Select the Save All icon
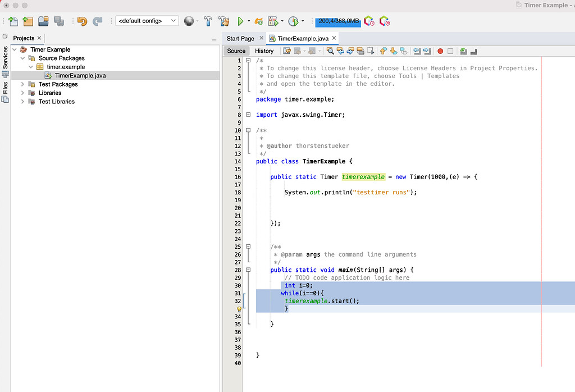 tap(58, 20)
